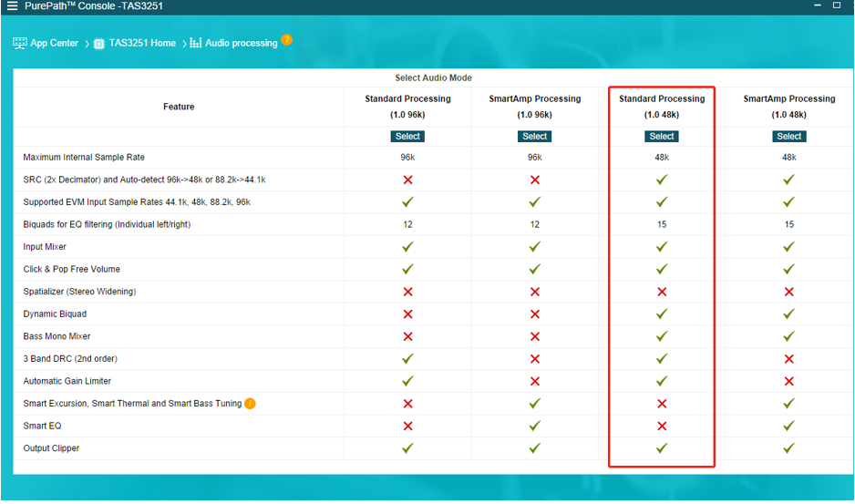855x504 pixels.
Task: Click Smart EQ red X under Standard 48k
Action: click(662, 426)
